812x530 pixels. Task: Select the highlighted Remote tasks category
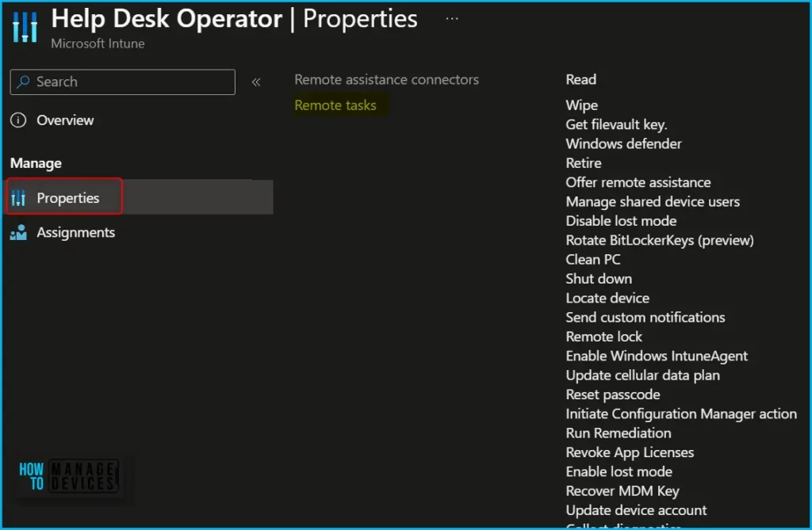pyautogui.click(x=335, y=105)
